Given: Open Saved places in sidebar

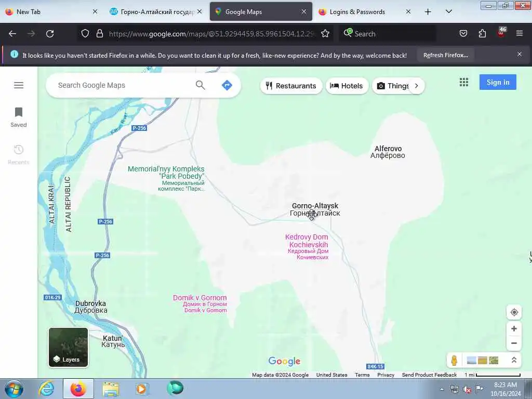Looking at the screenshot, I should [x=19, y=117].
